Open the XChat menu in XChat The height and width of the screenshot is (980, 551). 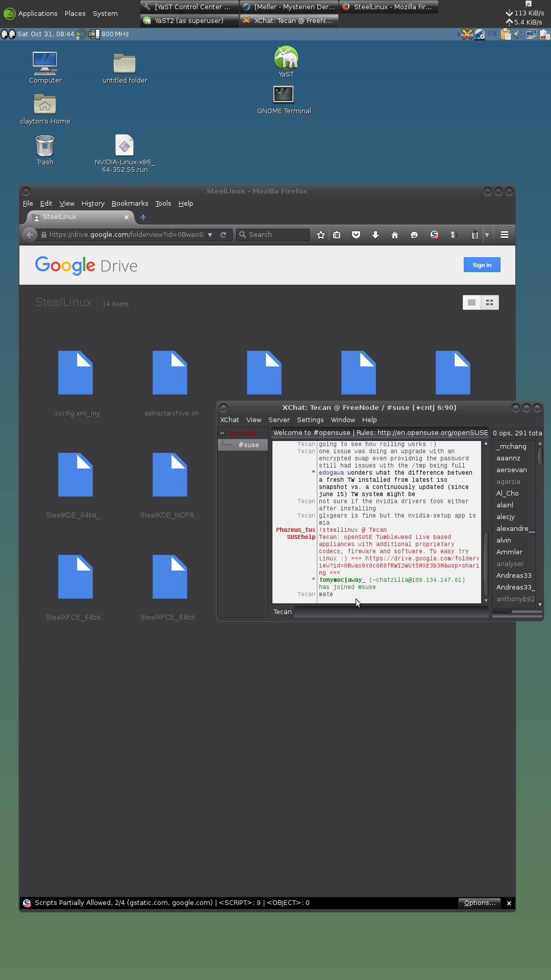point(229,420)
